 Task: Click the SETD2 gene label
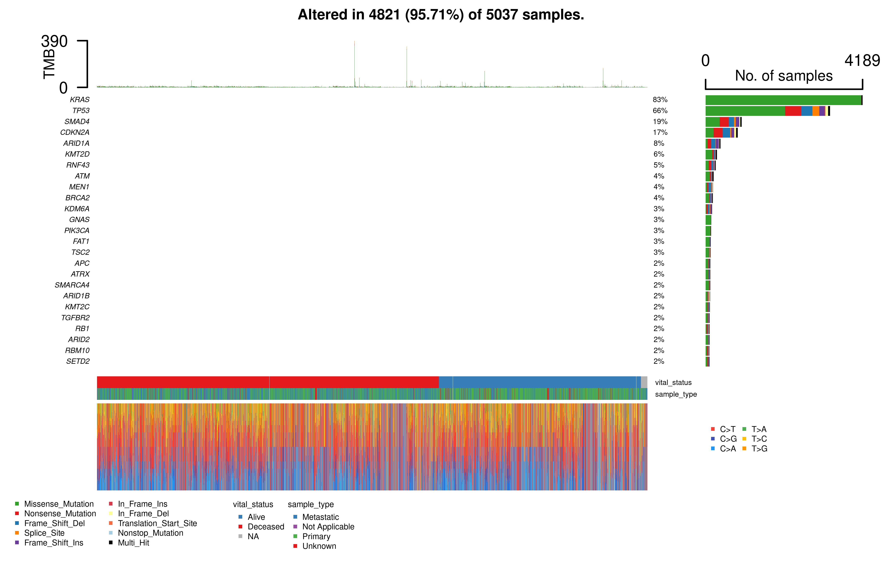[78, 361]
